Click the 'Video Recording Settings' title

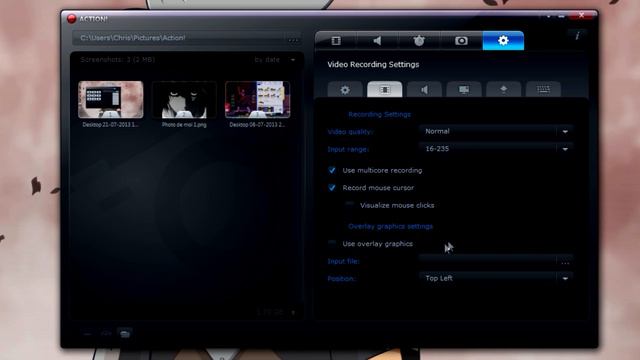tap(373, 64)
